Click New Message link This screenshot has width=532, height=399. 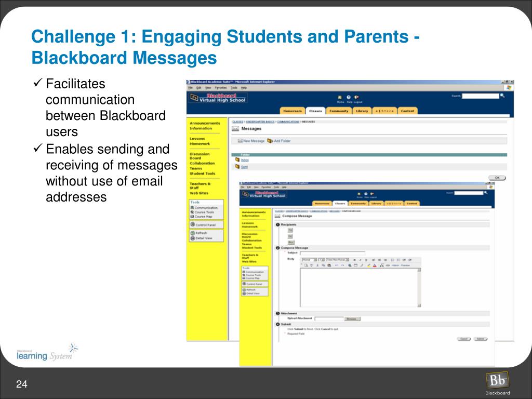(254, 141)
